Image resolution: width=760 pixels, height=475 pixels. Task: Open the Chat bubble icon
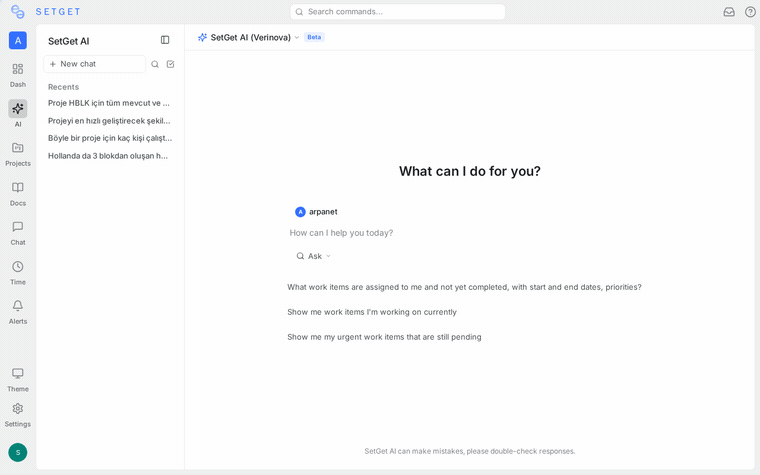(18, 227)
